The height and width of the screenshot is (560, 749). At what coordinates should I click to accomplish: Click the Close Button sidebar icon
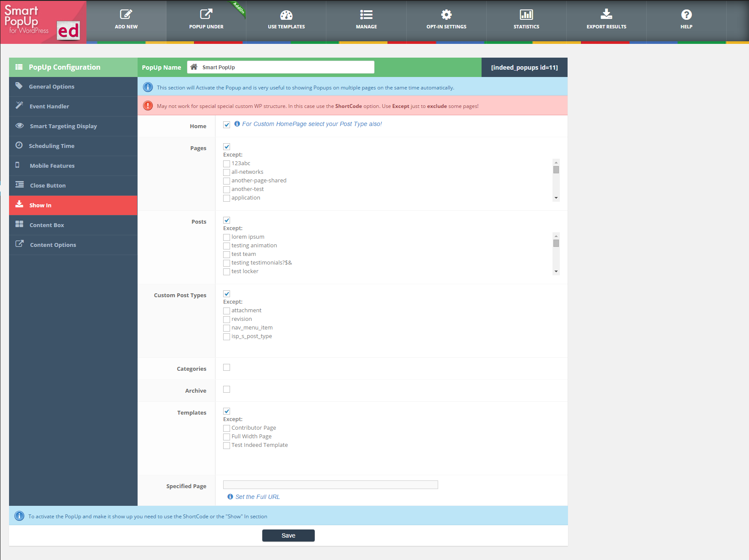19,185
